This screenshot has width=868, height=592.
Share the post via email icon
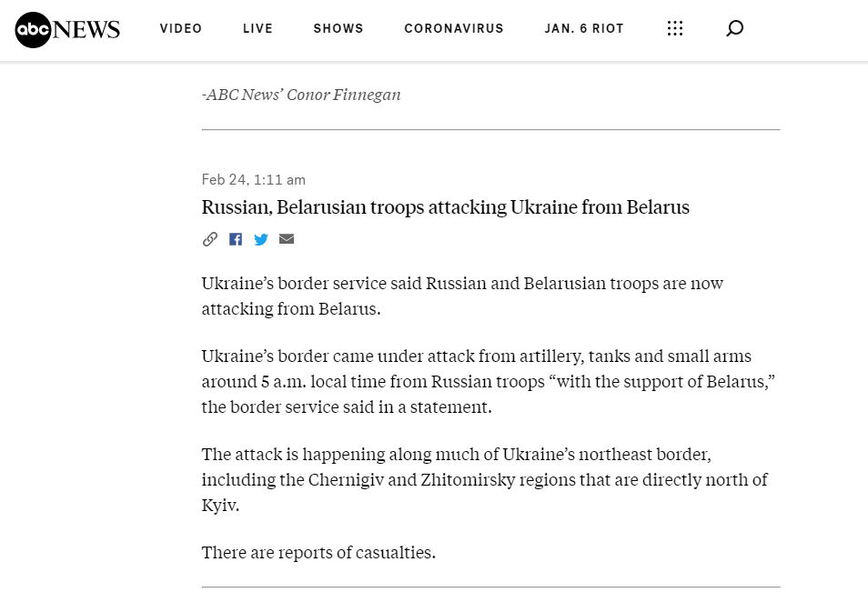click(287, 238)
